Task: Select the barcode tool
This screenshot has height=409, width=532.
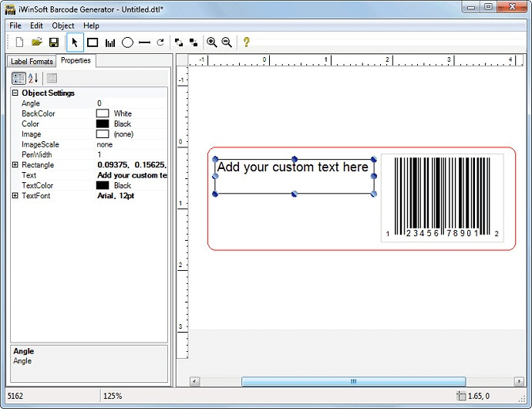Action: 110,42
